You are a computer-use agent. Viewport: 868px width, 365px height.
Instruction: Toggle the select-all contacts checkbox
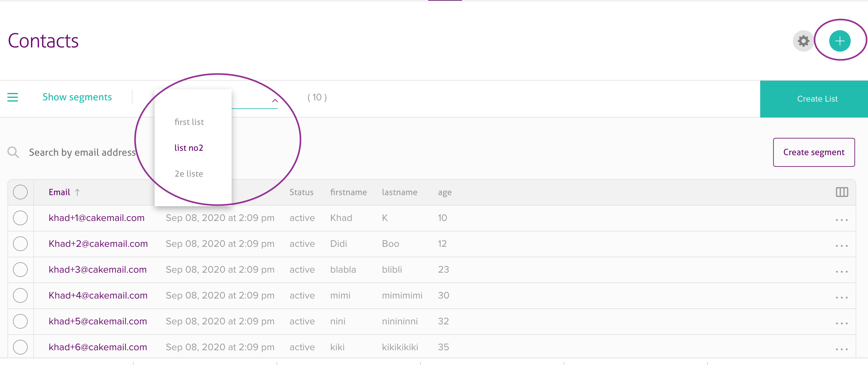pyautogui.click(x=20, y=192)
